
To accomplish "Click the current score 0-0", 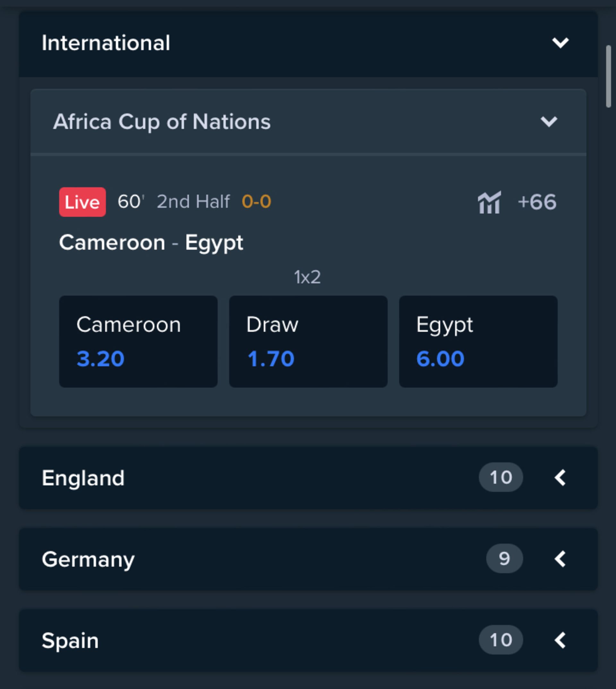I will click(256, 202).
